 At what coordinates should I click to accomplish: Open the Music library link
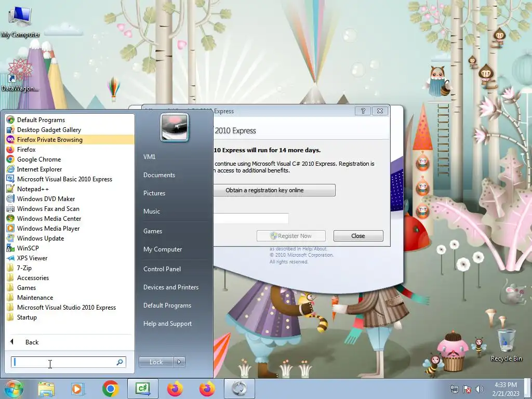[151, 211]
